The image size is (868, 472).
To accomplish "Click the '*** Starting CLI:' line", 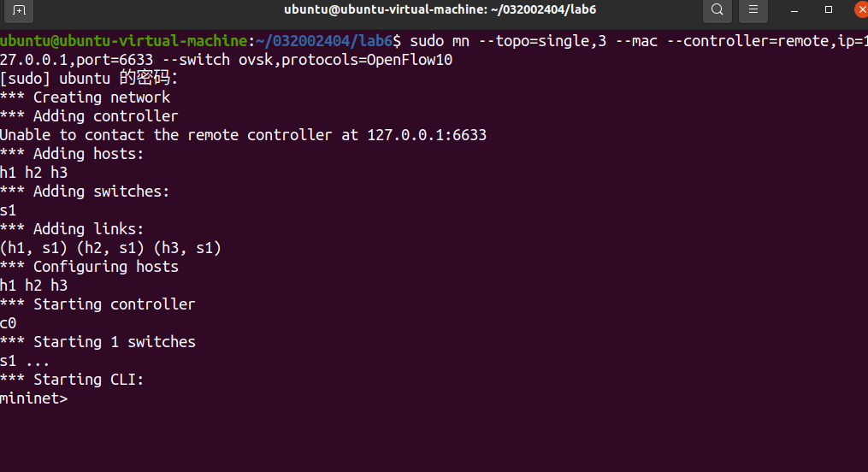I will click(x=72, y=380).
